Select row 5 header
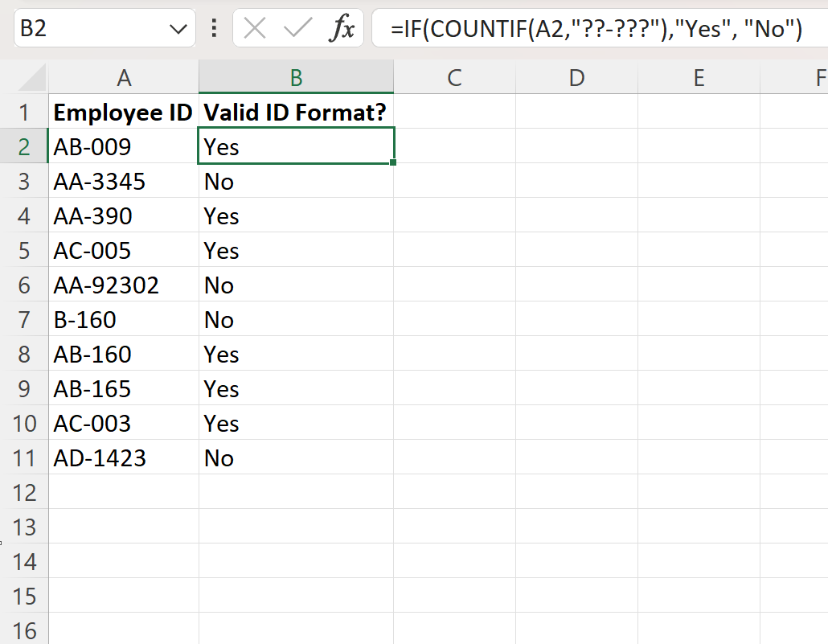 point(24,250)
